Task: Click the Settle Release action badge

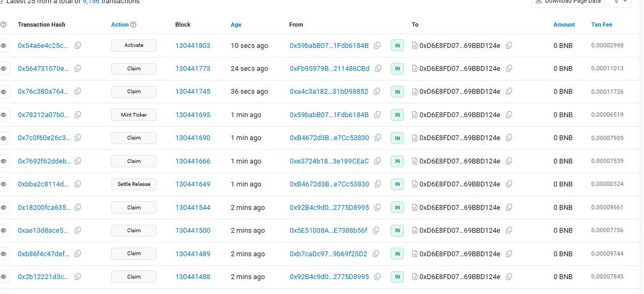Action: [134, 184]
